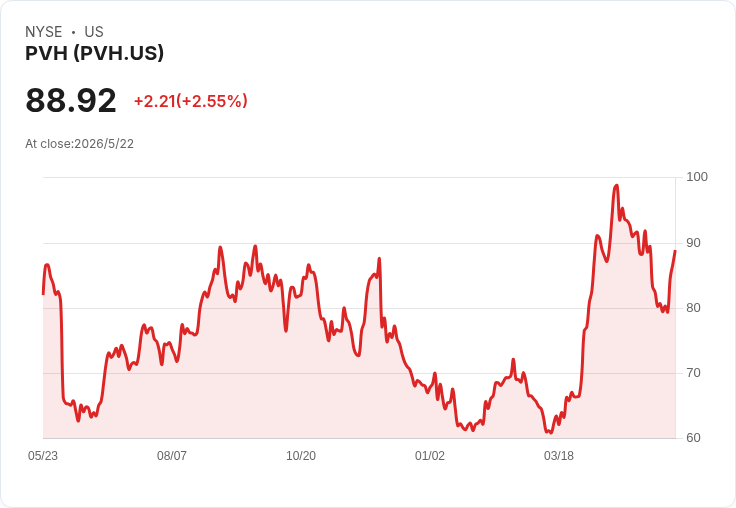This screenshot has height=508, width=736.
Task: Click the US market label
Action: tap(94, 32)
